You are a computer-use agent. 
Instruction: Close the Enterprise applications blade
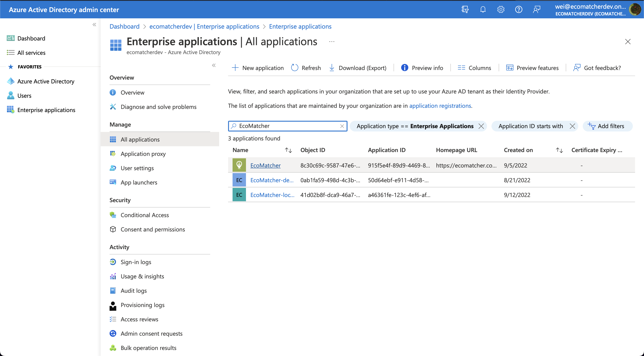[628, 42]
